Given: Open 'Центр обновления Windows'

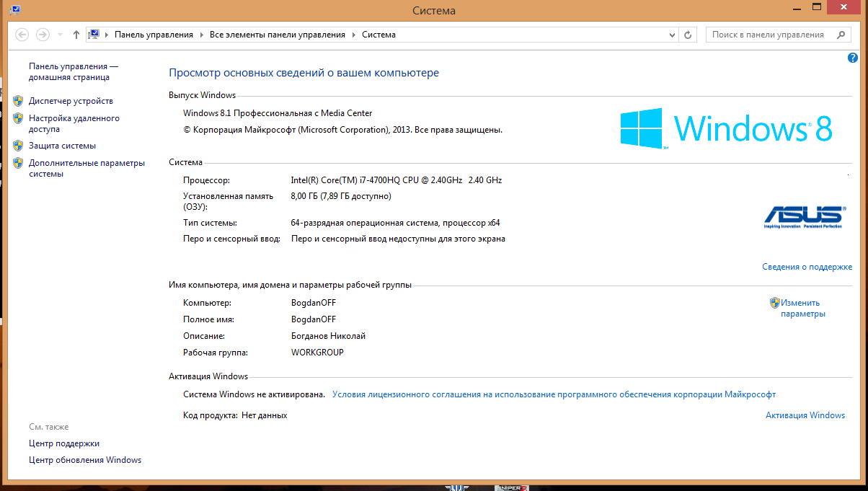Looking at the screenshot, I should pos(85,460).
